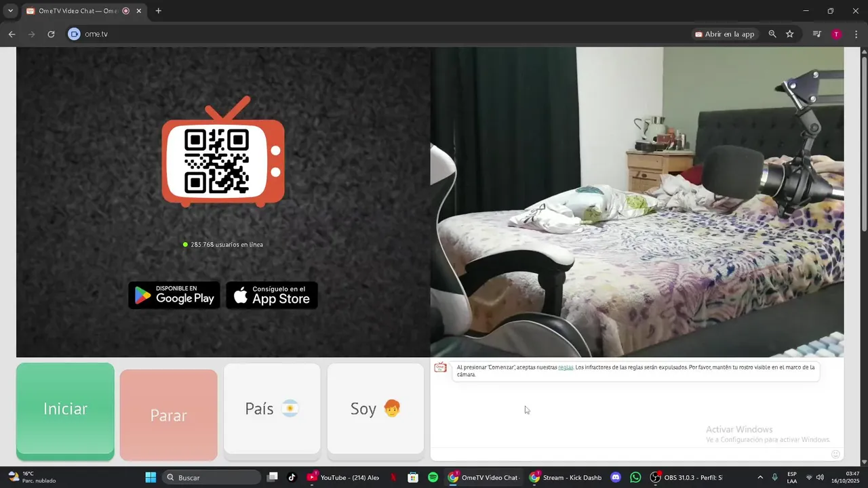Image resolution: width=868 pixels, height=488 pixels.
Task: Click the Google Play download badge
Action: pos(174,296)
